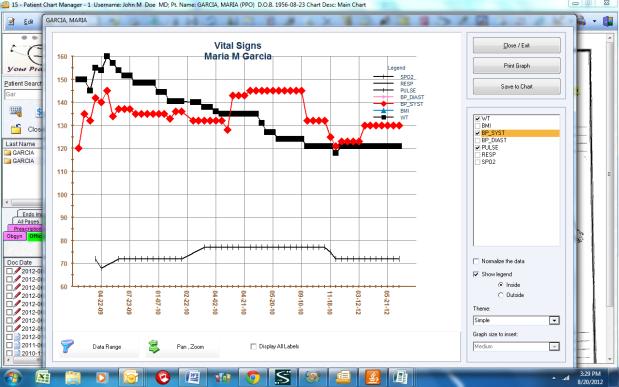Viewport: 619px width, 387px height.
Task: Click the media player taskbar icon
Action: click(x=102, y=377)
